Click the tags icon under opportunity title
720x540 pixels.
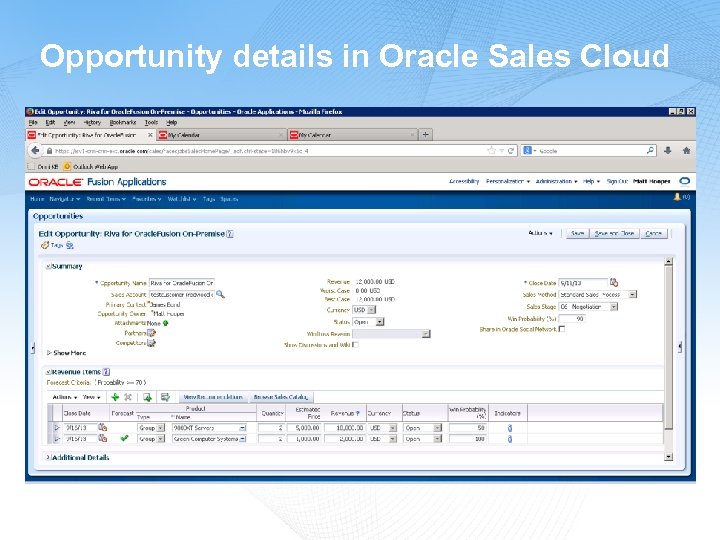pos(45,245)
